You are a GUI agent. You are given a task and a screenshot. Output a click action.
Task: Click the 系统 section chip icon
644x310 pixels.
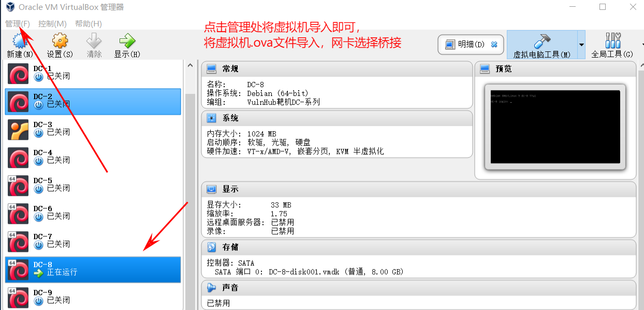click(x=211, y=118)
